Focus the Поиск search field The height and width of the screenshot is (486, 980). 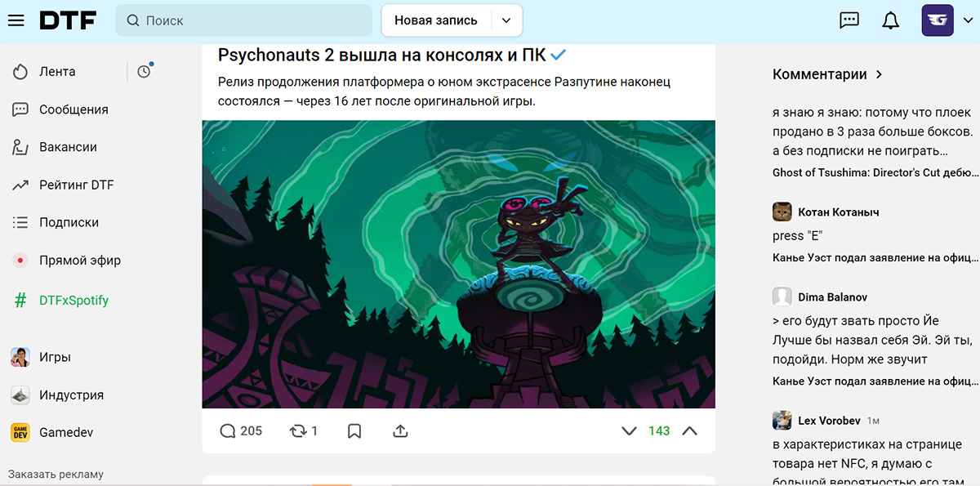coord(244,20)
